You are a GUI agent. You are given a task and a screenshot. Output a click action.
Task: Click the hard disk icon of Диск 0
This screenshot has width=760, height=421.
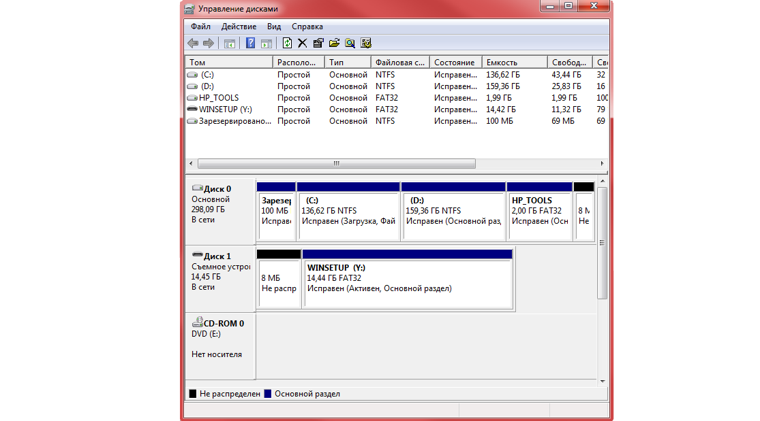coord(197,188)
